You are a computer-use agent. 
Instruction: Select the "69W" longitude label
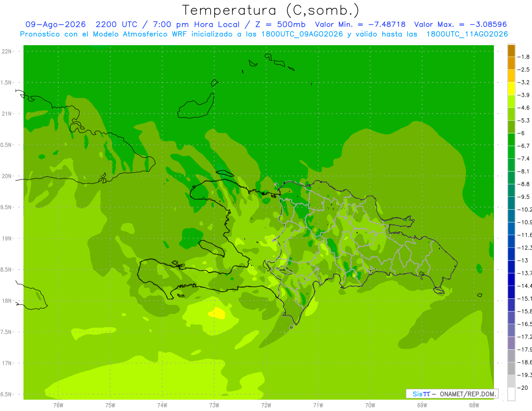(422, 405)
